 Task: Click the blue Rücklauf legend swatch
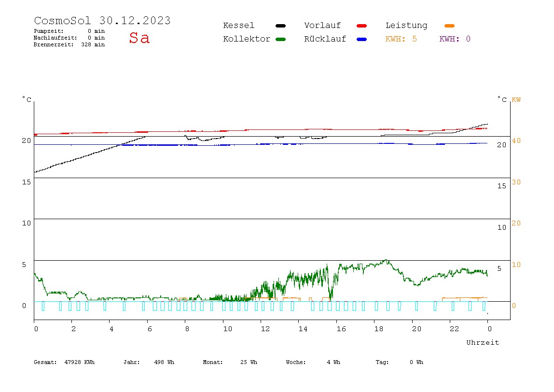point(362,39)
